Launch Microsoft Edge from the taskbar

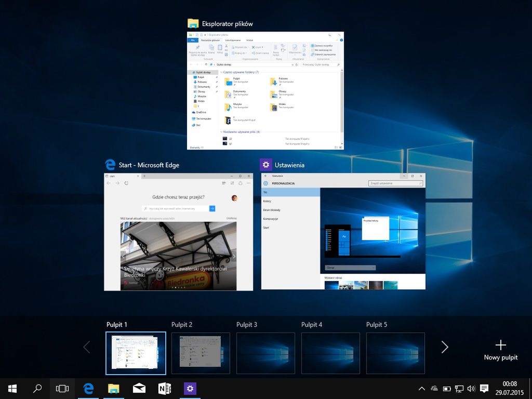coord(88,388)
